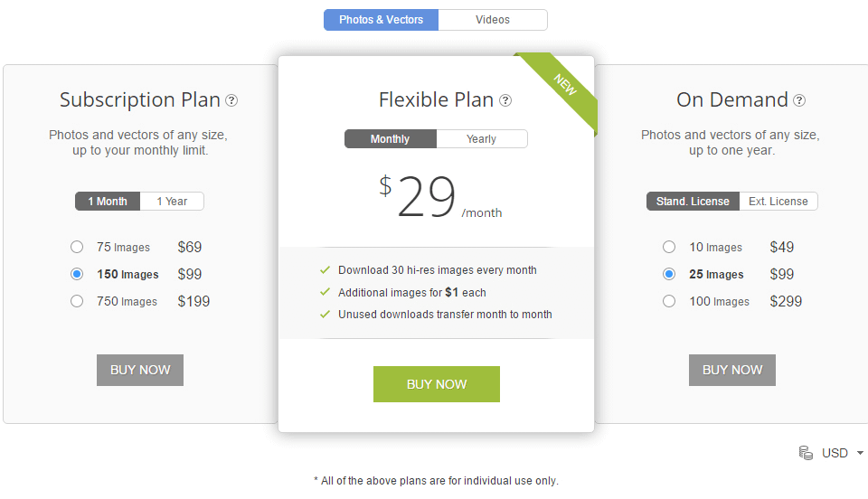Click the coins currency icon
The image size is (868, 499).
point(806,453)
